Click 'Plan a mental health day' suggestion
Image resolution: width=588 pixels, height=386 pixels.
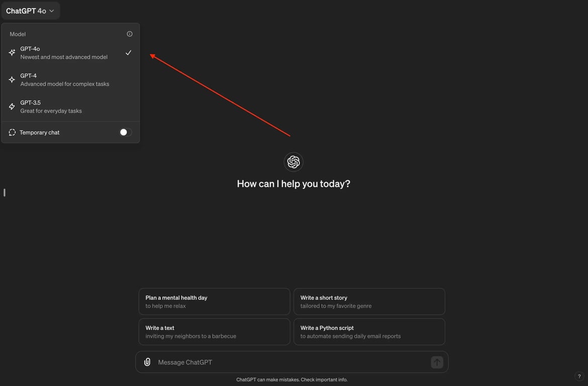pyautogui.click(x=214, y=302)
